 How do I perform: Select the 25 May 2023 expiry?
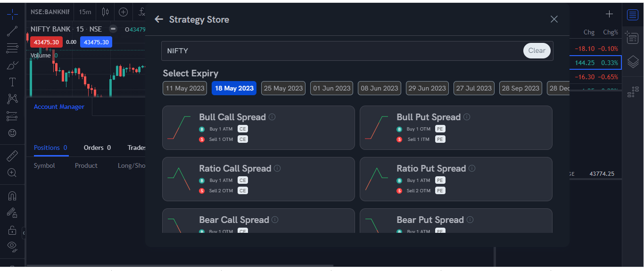click(283, 88)
